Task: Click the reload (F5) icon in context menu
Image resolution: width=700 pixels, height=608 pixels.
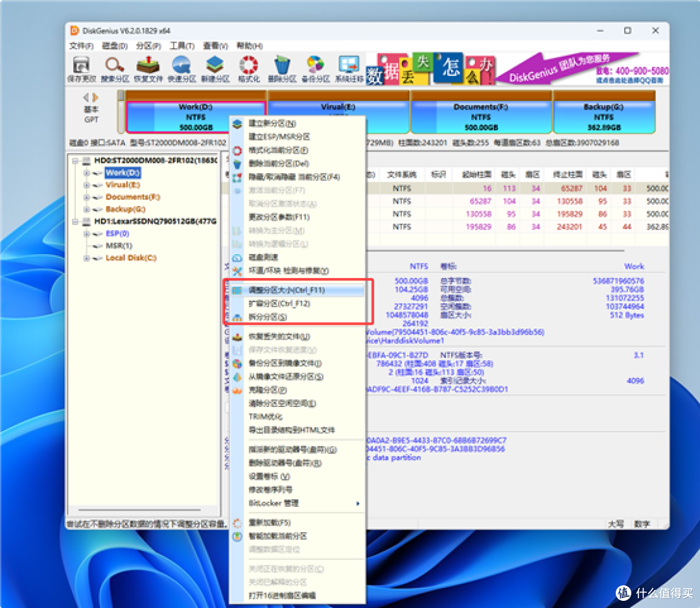Action: pos(237,522)
